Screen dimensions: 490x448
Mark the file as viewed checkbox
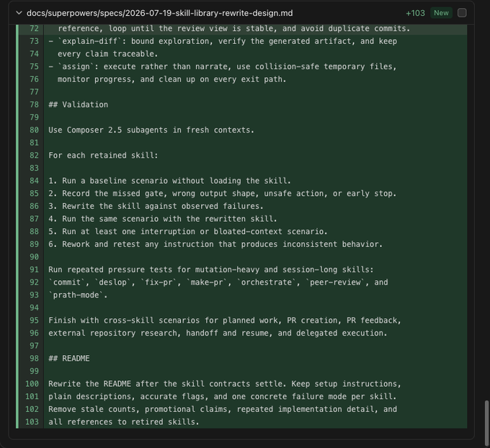point(462,13)
